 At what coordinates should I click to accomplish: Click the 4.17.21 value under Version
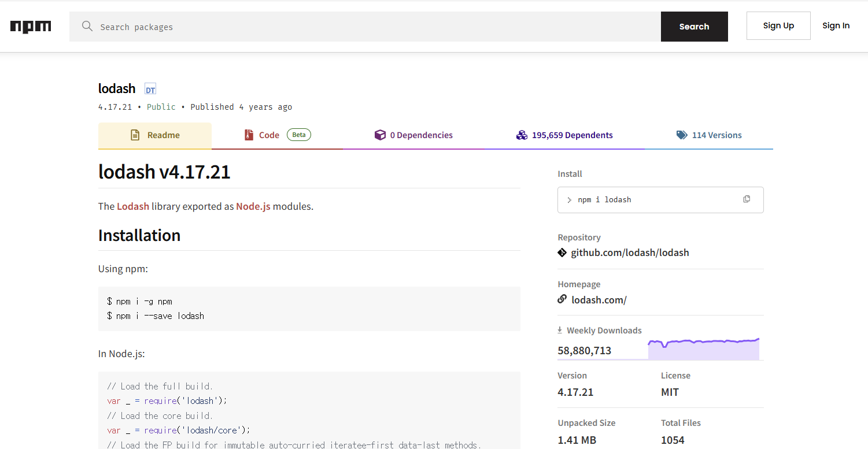[575, 392]
